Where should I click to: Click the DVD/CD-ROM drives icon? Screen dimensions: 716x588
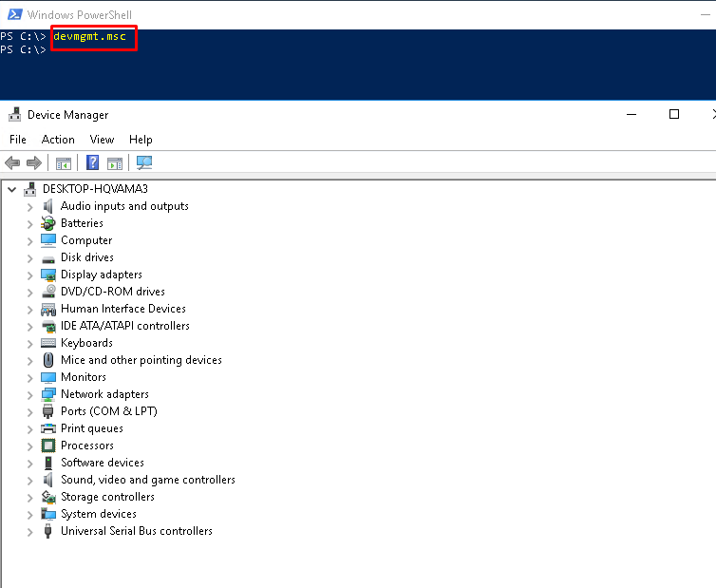click(47, 292)
